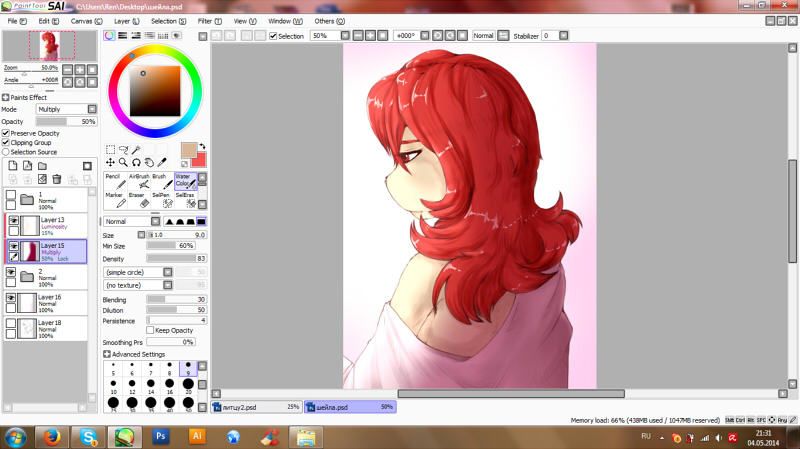This screenshot has height=449, width=800.
Task: Choose the SelEras selection eraser tool
Action: (186, 200)
